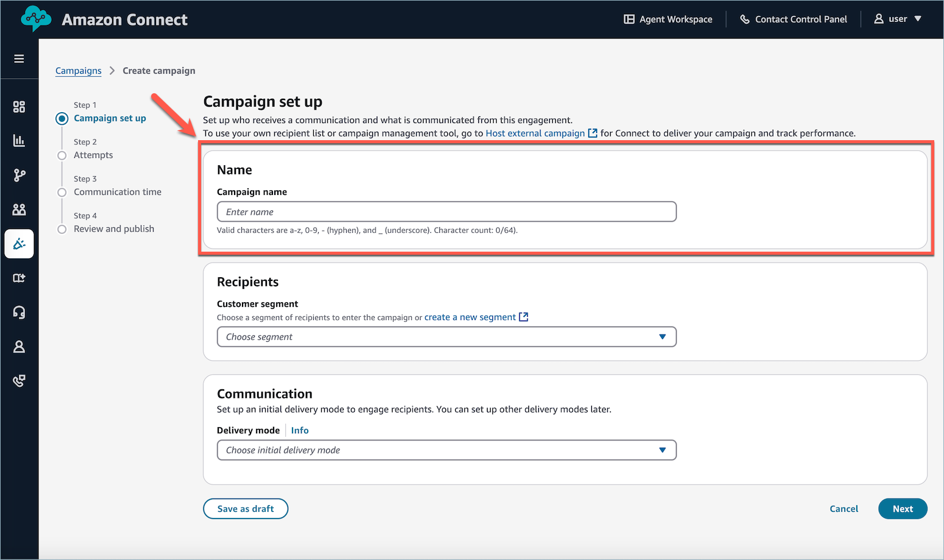Open the navigation hamburger menu
Viewport: 944px width, 560px height.
[x=20, y=58]
